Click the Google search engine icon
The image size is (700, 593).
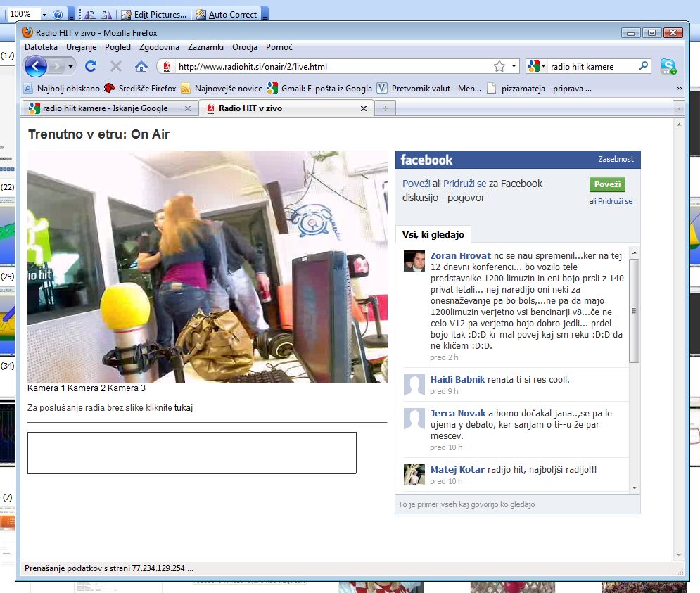click(533, 67)
